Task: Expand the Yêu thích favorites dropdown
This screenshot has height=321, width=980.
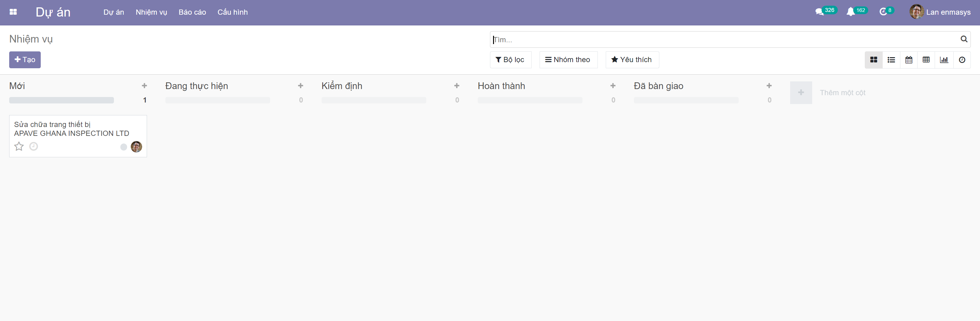Action: point(631,60)
